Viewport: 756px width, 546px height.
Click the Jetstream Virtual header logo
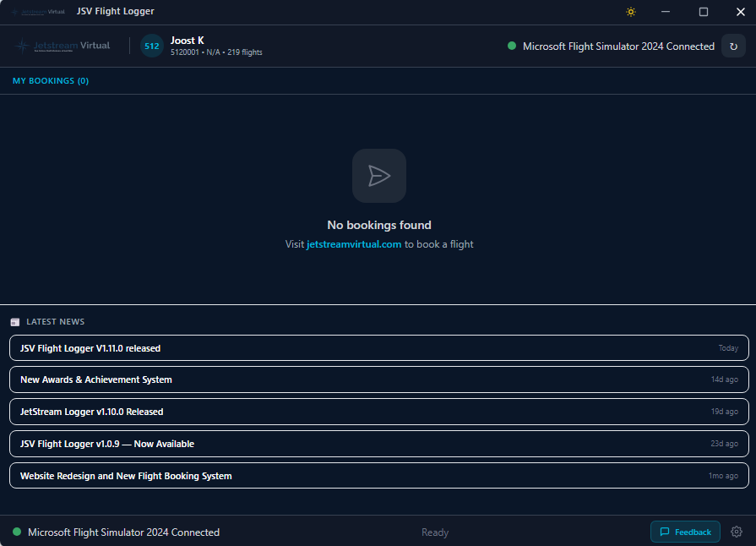pyautogui.click(x=63, y=46)
